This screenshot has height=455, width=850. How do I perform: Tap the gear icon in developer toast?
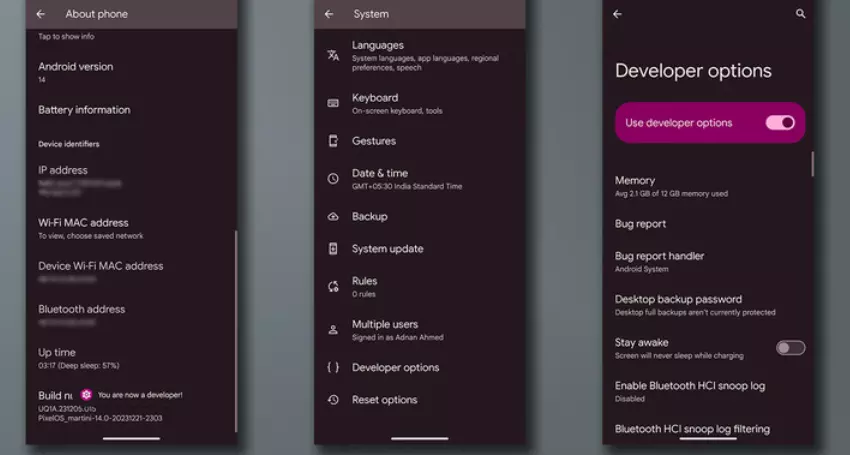click(x=86, y=395)
